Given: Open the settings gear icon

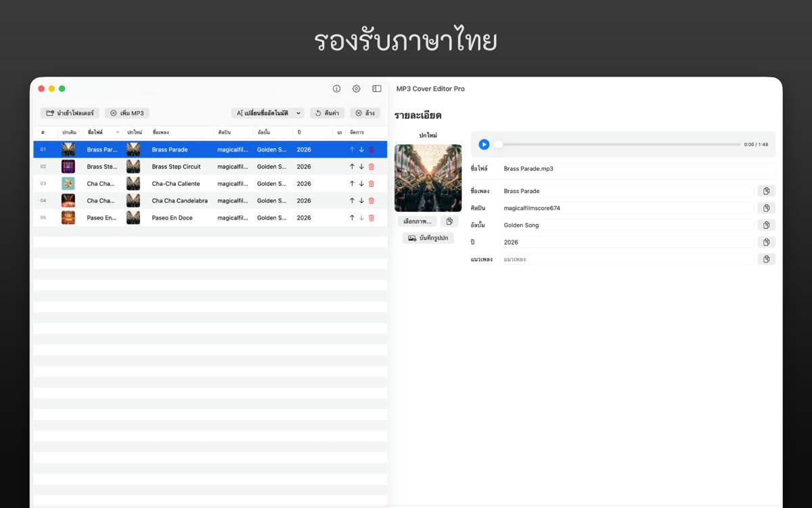Looking at the screenshot, I should pos(357,89).
